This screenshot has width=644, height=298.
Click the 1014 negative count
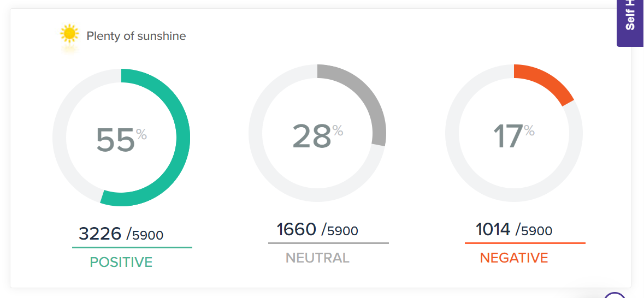pos(493,229)
